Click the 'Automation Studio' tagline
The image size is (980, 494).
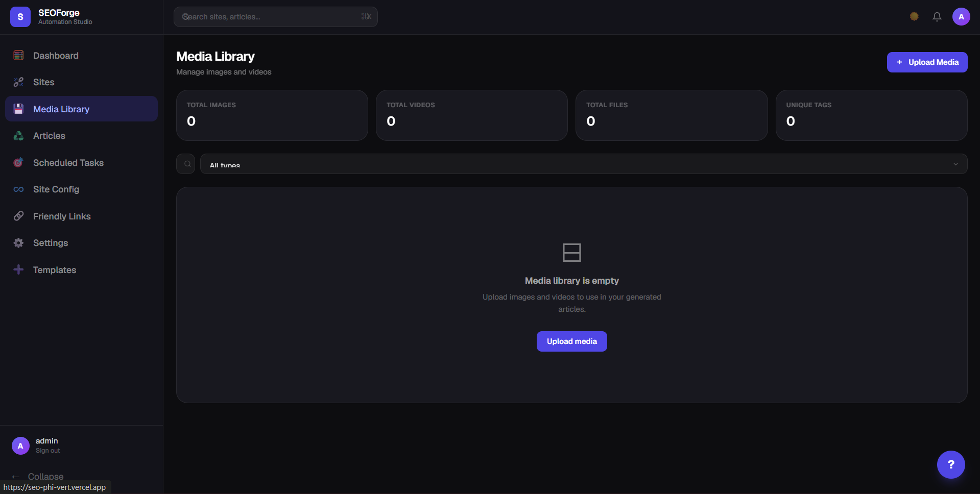pyautogui.click(x=65, y=22)
